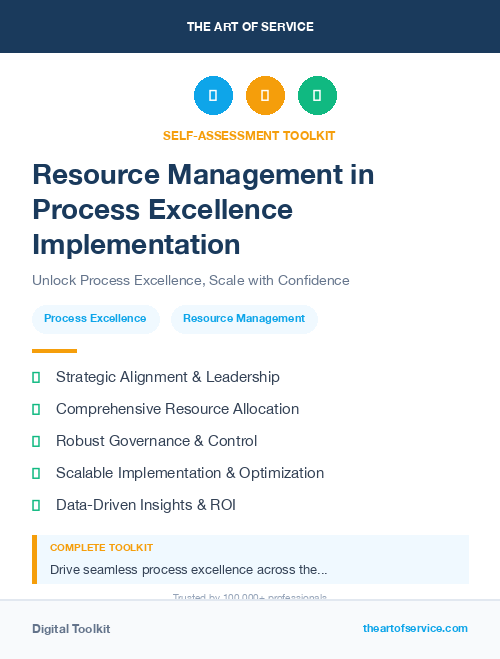
Task: Open the theartofservice.com link
Action: (415, 628)
